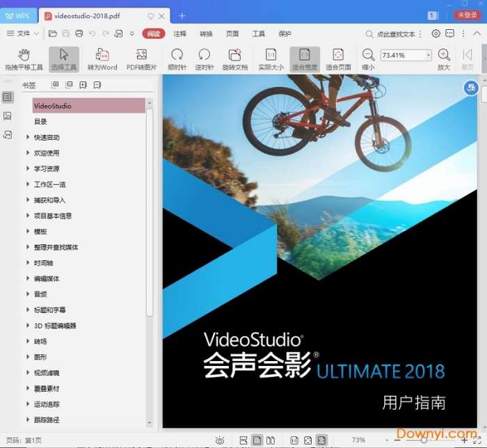Redo the last action
Image resolution: width=487 pixels, height=448 pixels.
(105, 33)
